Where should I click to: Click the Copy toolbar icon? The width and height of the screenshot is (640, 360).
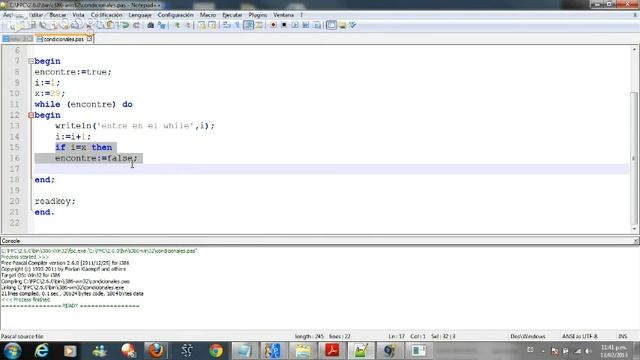coord(99,25)
